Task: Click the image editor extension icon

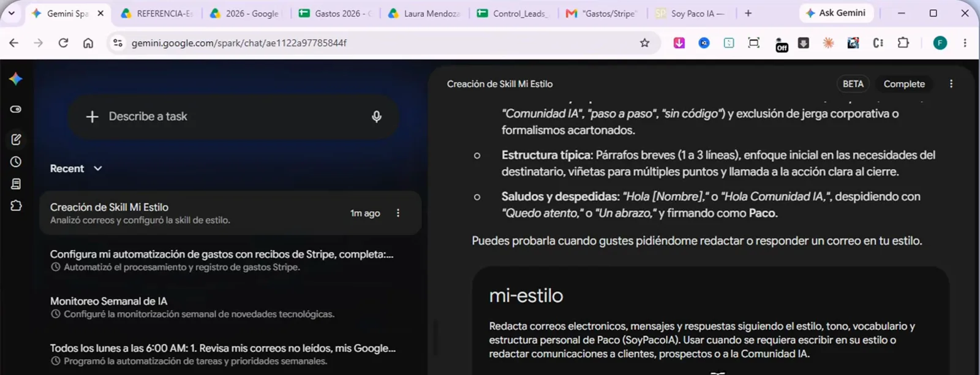Action: coord(853,43)
